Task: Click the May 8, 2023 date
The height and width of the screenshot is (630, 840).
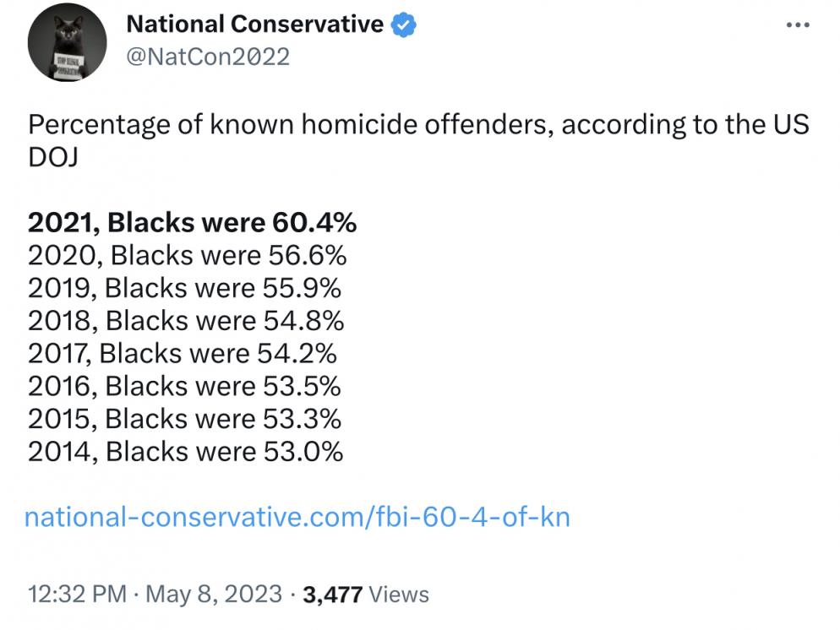Action: [213, 595]
